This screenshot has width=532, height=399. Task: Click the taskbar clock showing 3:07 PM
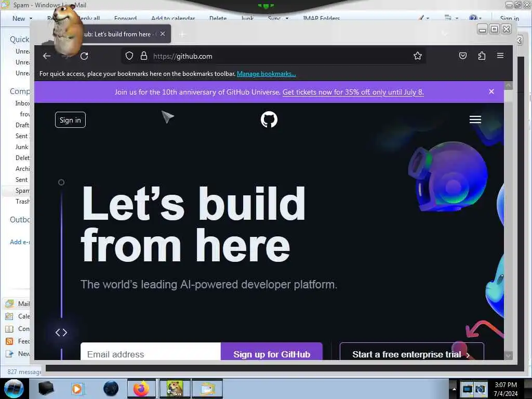point(506,389)
